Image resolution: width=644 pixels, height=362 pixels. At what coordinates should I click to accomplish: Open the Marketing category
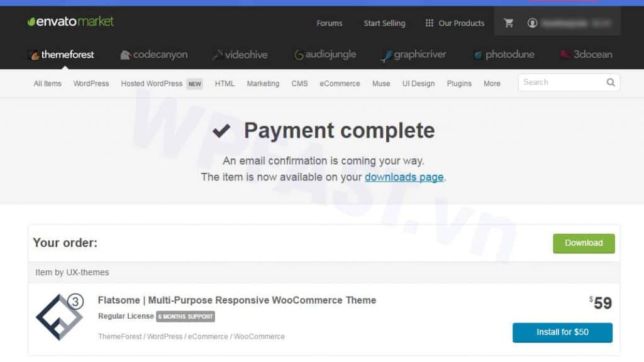tap(263, 84)
